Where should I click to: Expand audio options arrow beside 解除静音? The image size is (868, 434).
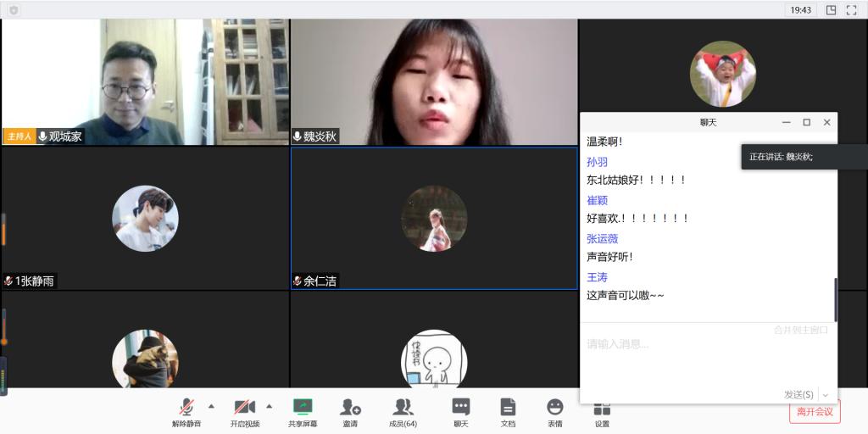(x=211, y=405)
